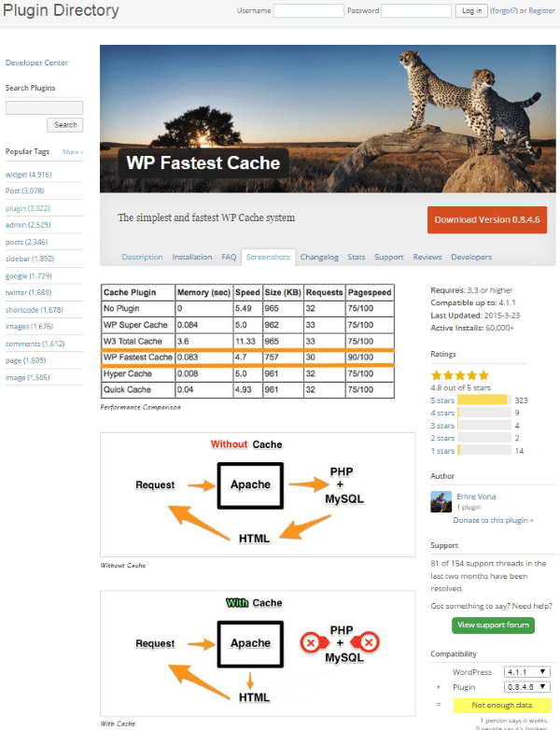
Task: Click the 2 stars rating link
Action: 442,438
